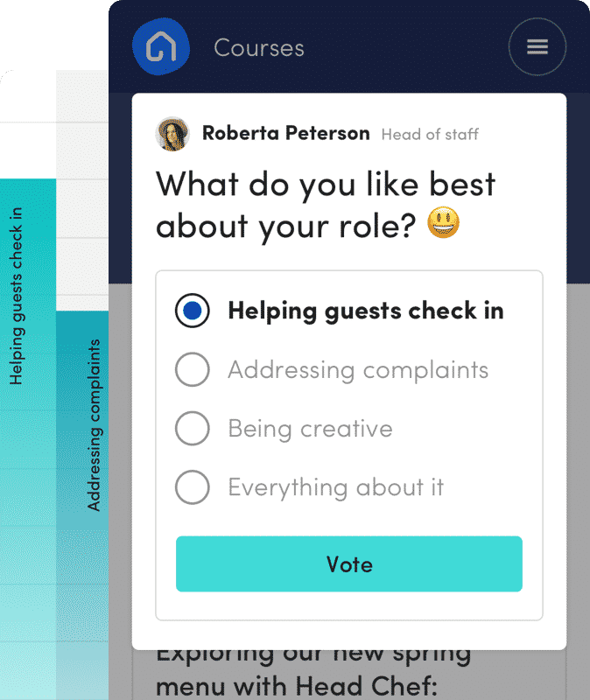Open the Courses header item
590x700 pixels.
[x=259, y=48]
